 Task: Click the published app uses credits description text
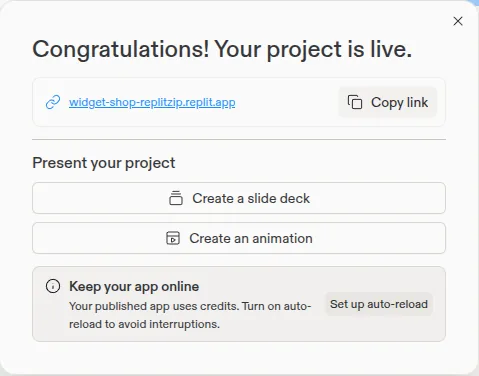(x=190, y=315)
